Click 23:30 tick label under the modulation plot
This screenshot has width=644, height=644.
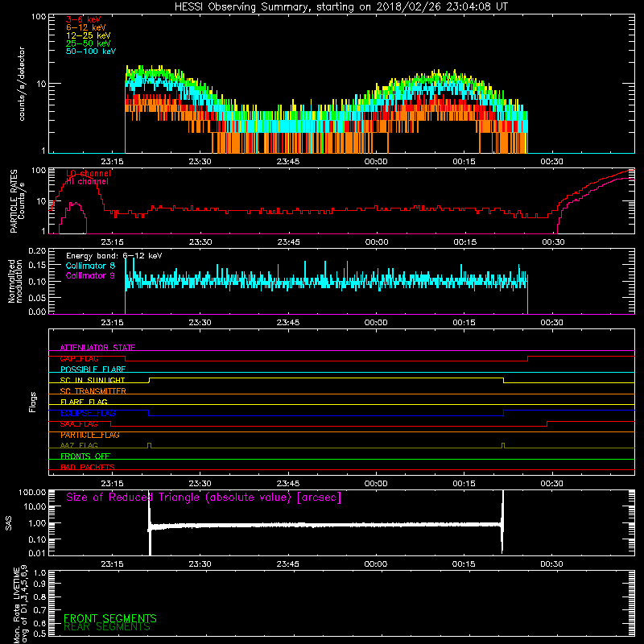point(200,323)
